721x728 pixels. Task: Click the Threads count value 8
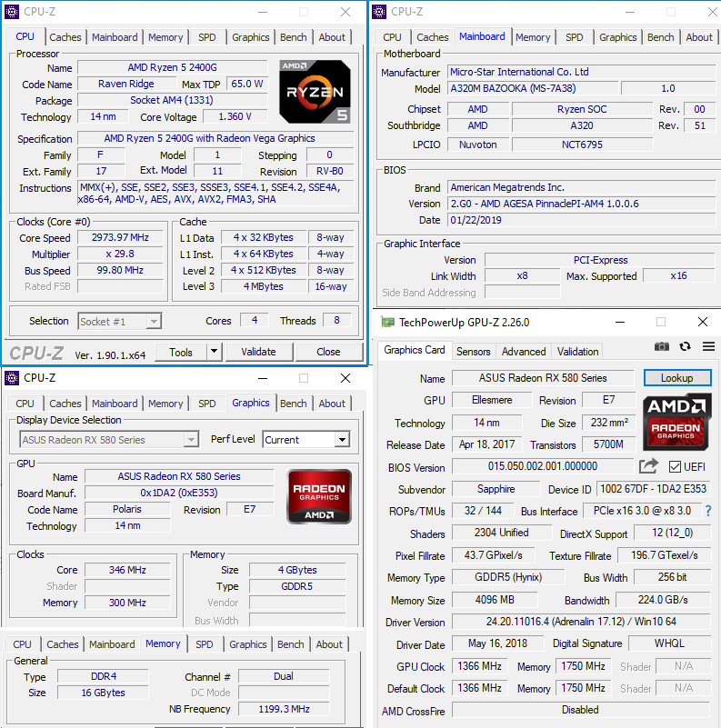(336, 320)
